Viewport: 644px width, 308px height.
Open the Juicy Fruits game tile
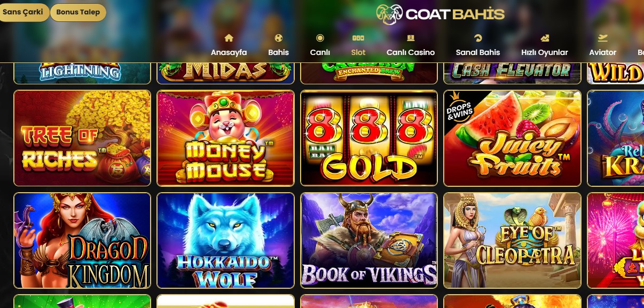coord(512,138)
